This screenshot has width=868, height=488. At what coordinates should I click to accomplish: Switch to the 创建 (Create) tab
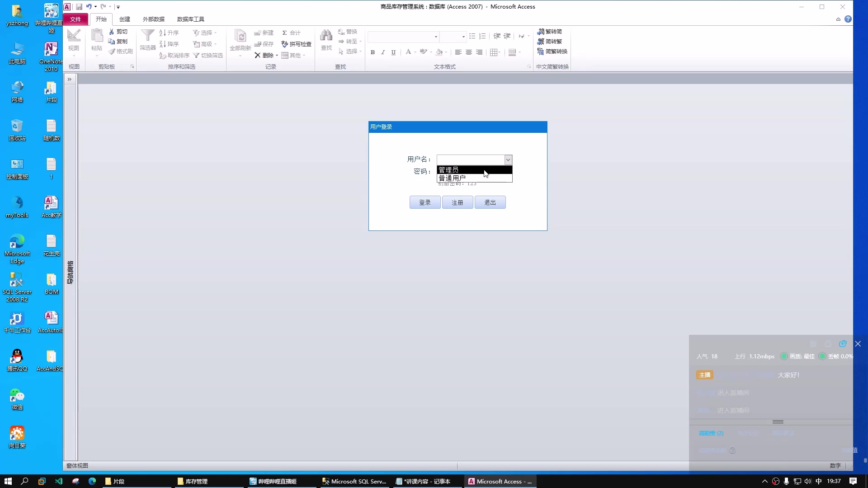[x=124, y=19]
